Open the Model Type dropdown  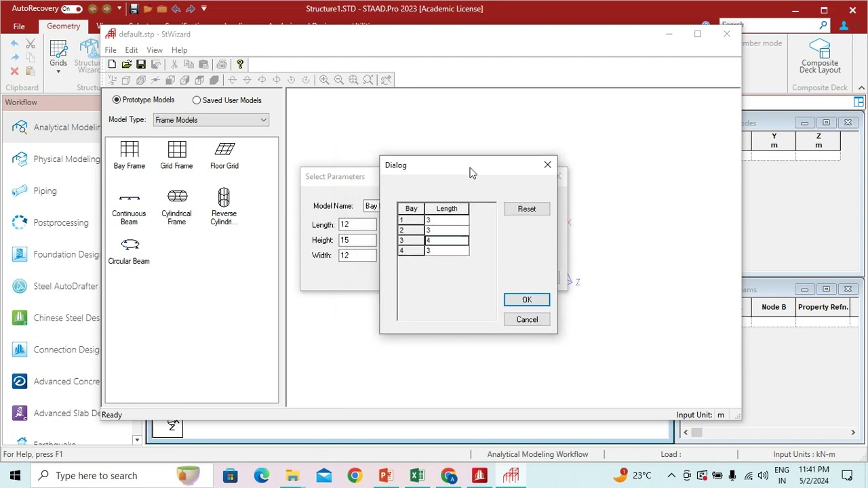pos(211,120)
